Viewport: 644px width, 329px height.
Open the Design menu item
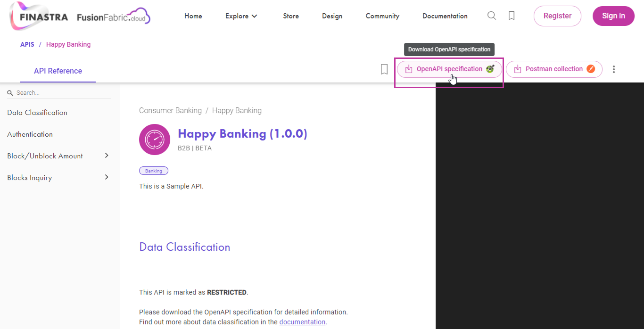coord(332,16)
